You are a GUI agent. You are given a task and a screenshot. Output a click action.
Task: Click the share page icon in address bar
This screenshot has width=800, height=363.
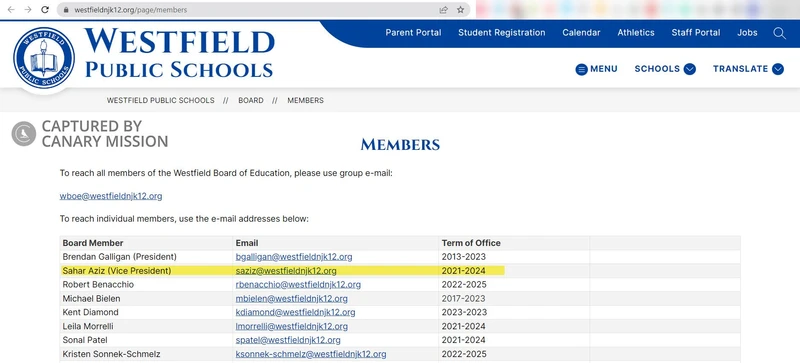point(443,10)
